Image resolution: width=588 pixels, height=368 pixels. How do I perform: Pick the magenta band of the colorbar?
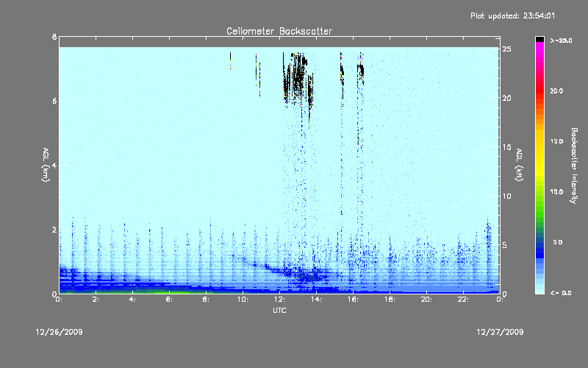pyautogui.click(x=539, y=49)
